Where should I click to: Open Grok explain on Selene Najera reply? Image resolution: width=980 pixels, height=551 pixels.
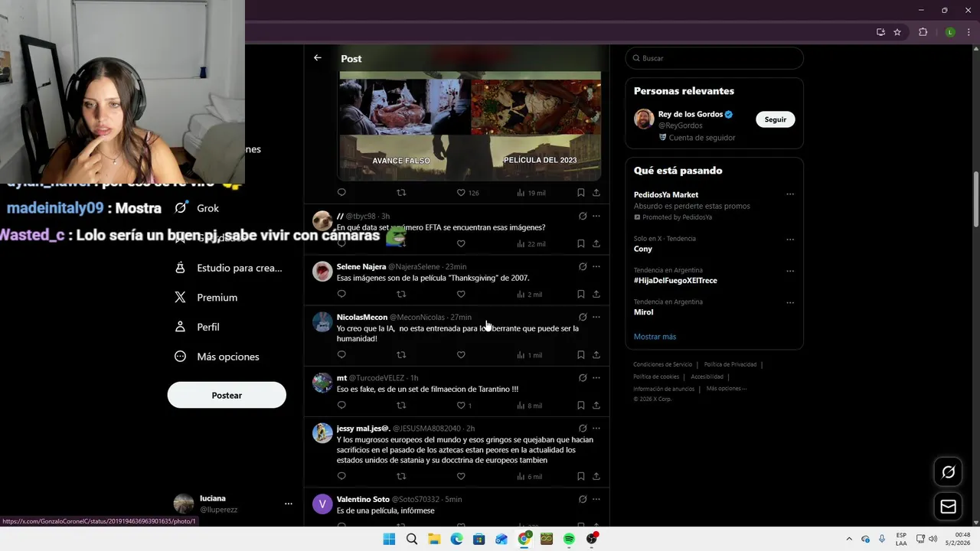[583, 266]
